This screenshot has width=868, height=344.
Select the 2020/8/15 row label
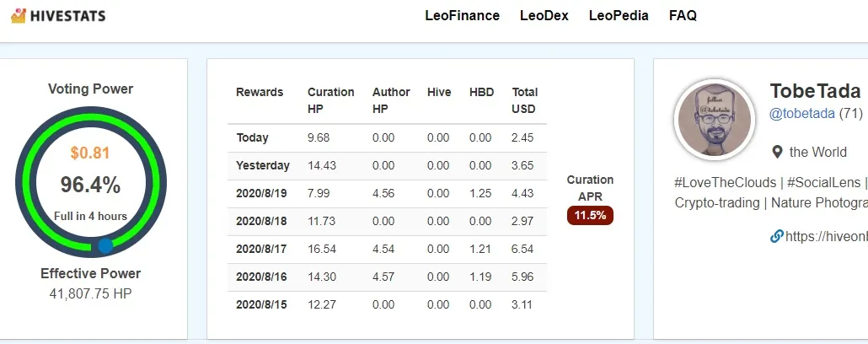[261, 304]
